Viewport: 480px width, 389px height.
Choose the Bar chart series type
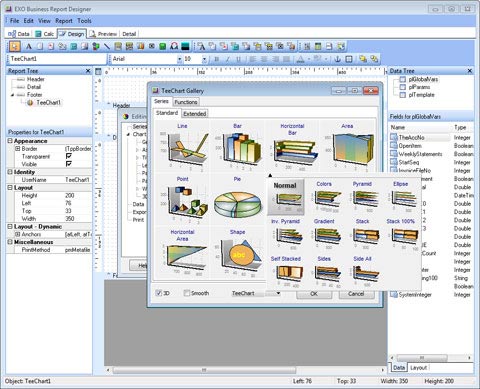(x=237, y=146)
